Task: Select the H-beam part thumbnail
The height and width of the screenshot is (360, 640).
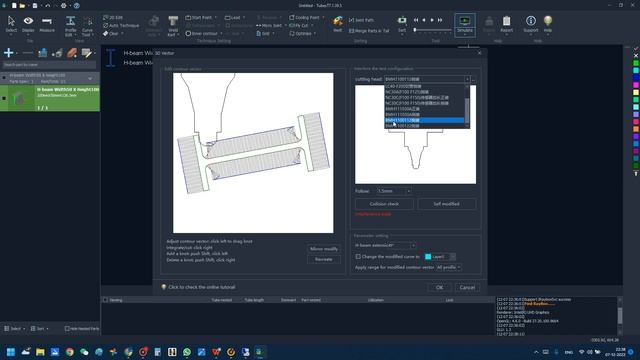Action: (20, 98)
